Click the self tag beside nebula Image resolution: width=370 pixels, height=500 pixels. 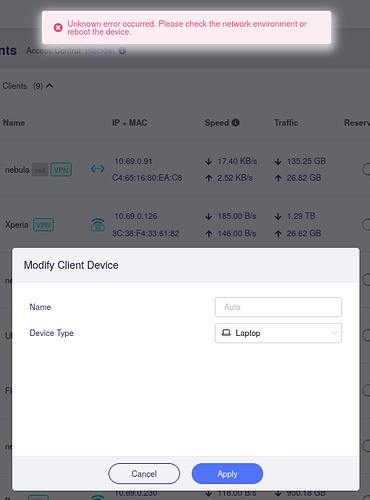point(40,170)
